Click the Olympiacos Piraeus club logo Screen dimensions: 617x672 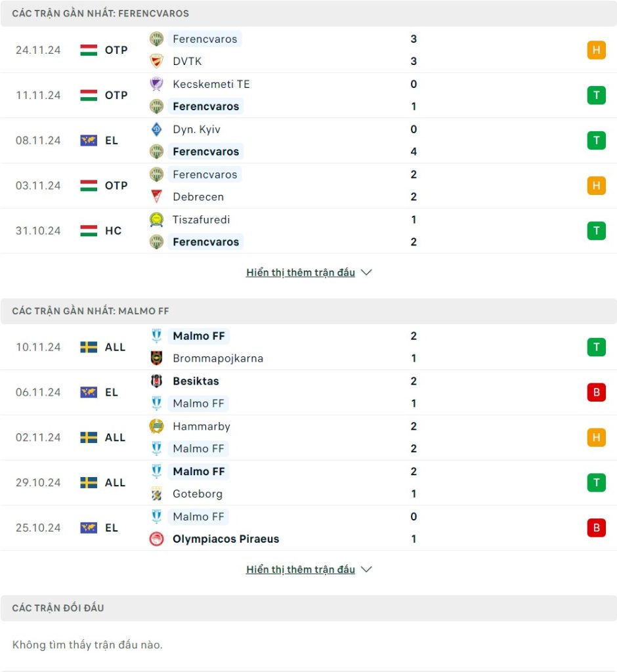[x=156, y=539]
